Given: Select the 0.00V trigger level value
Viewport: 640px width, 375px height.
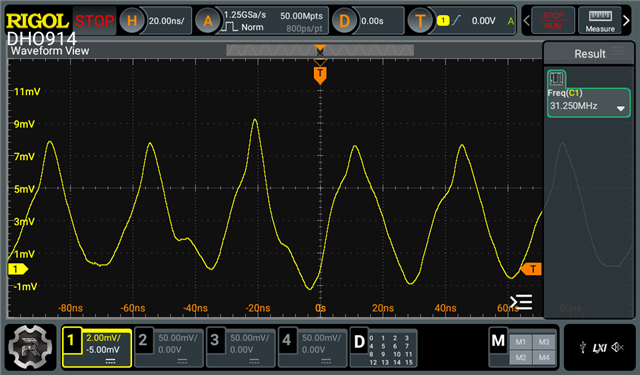Looking at the screenshot, I should (483, 21).
